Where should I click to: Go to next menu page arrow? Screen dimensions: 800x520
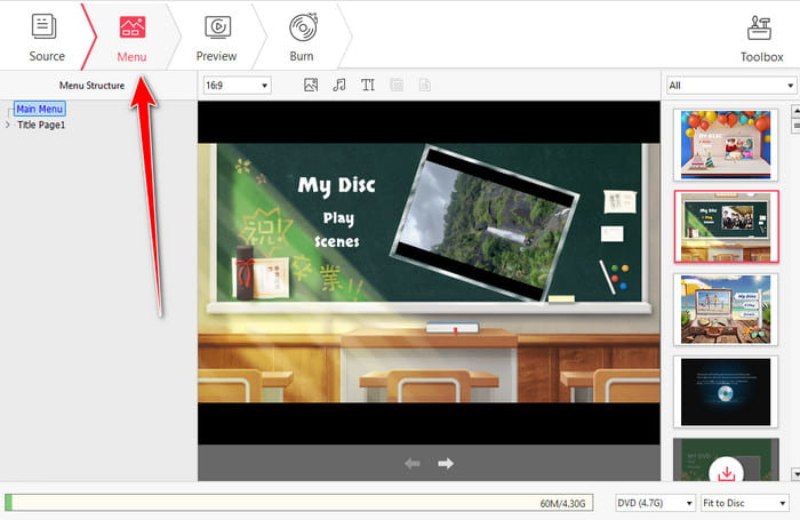click(x=446, y=463)
